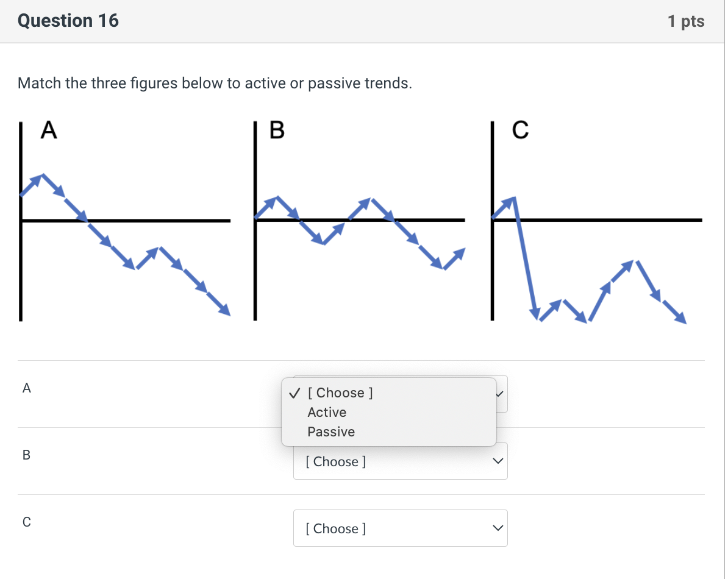Click the chevron arrow on row C's dropdown
The image size is (728, 579).
[x=498, y=528]
